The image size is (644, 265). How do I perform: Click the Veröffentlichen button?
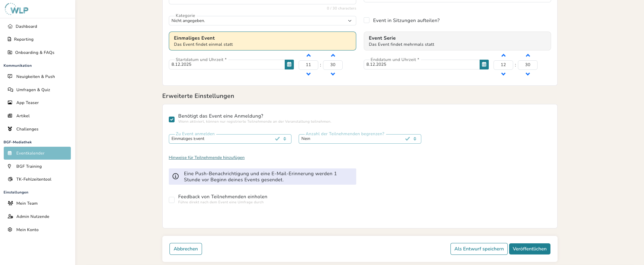click(x=529, y=249)
